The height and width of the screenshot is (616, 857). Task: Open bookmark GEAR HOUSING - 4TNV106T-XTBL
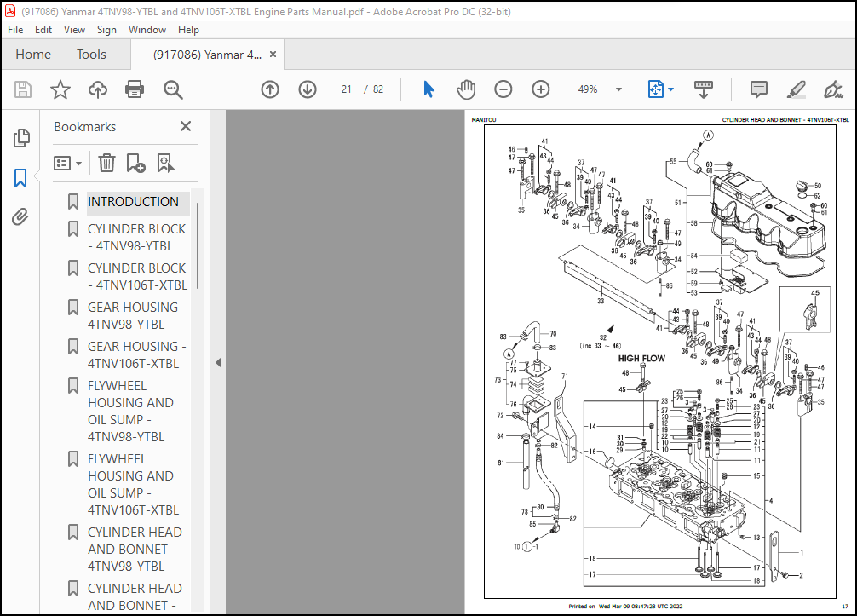point(136,354)
